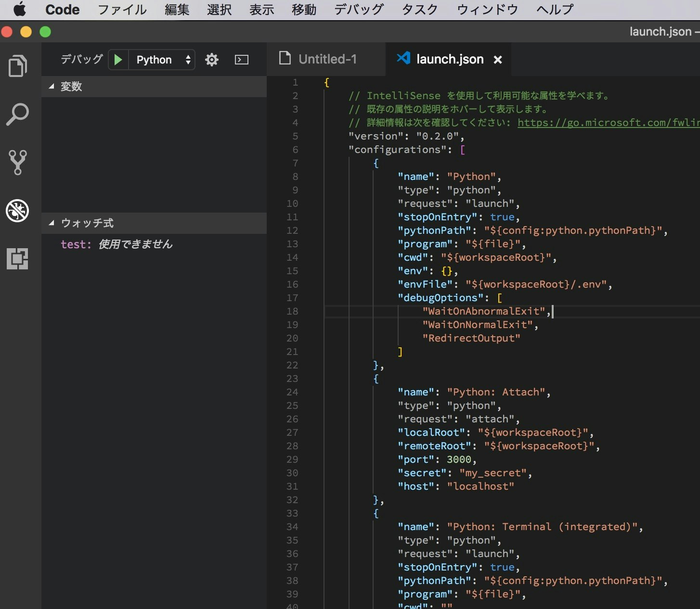
Task: Click the "envFile" line text
Action: pos(505,284)
